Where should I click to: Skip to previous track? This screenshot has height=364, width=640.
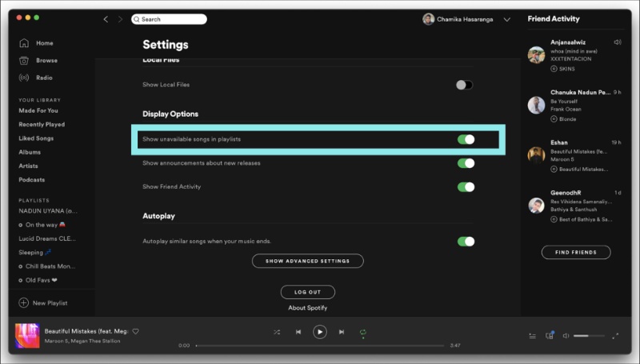pos(298,332)
